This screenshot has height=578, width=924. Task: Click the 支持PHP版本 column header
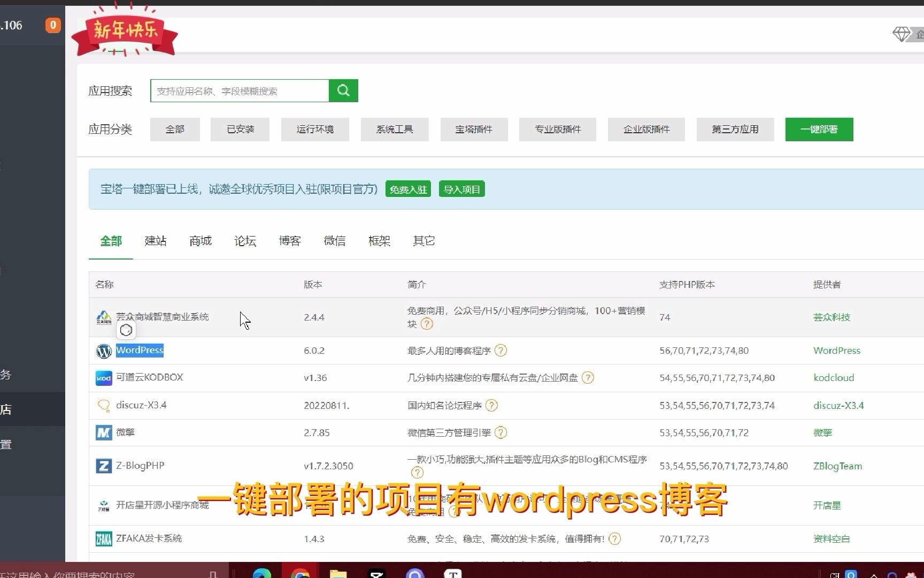click(x=687, y=285)
